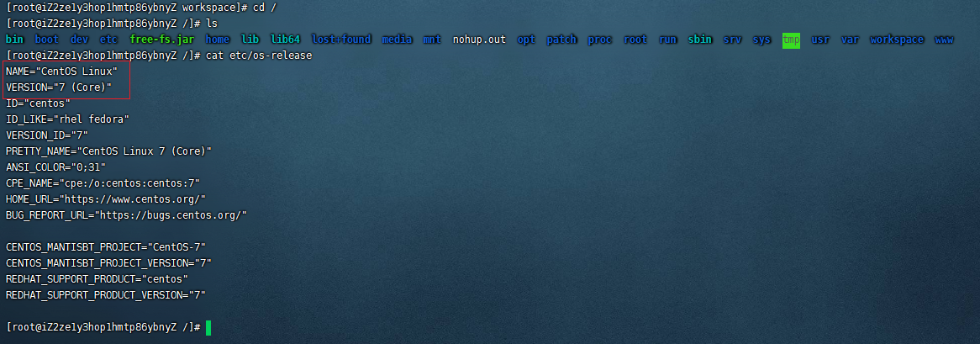Select the nohup.out file name
980x344 pixels.
(x=479, y=40)
